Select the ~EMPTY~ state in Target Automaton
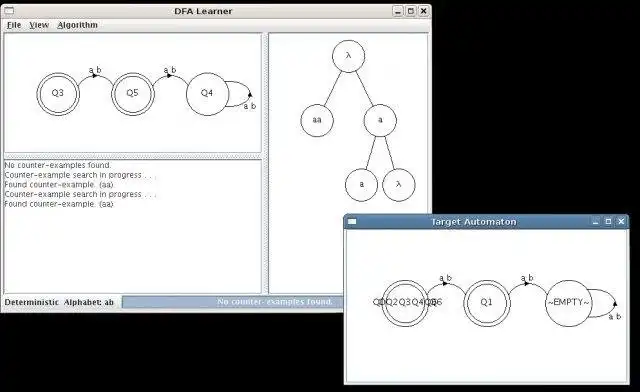This screenshot has height=392, width=640. pos(569,303)
